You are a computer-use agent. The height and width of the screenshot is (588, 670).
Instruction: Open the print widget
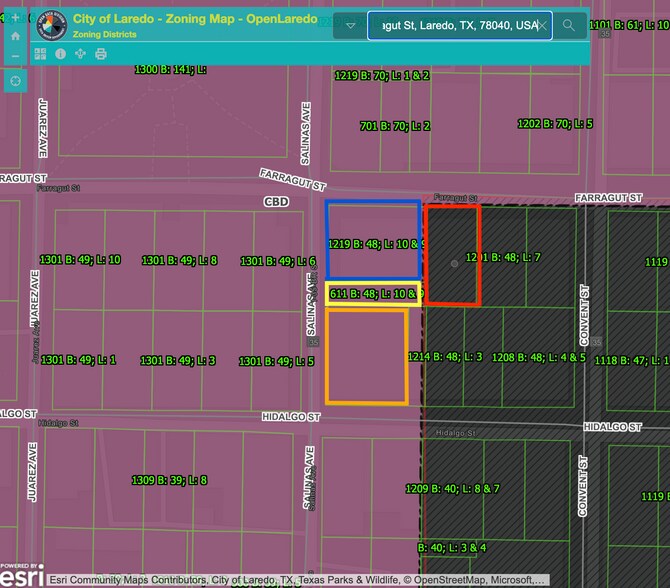point(101,54)
